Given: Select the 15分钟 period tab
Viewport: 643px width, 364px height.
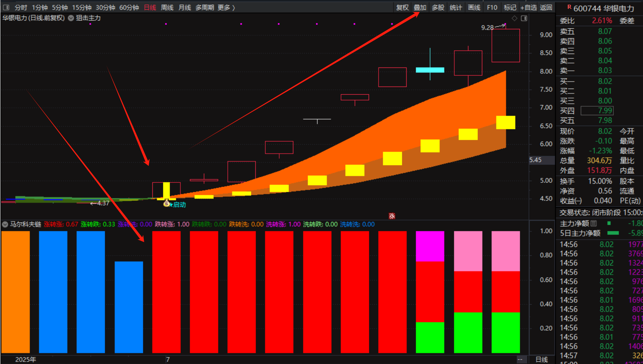Looking at the screenshot, I should click(82, 7).
